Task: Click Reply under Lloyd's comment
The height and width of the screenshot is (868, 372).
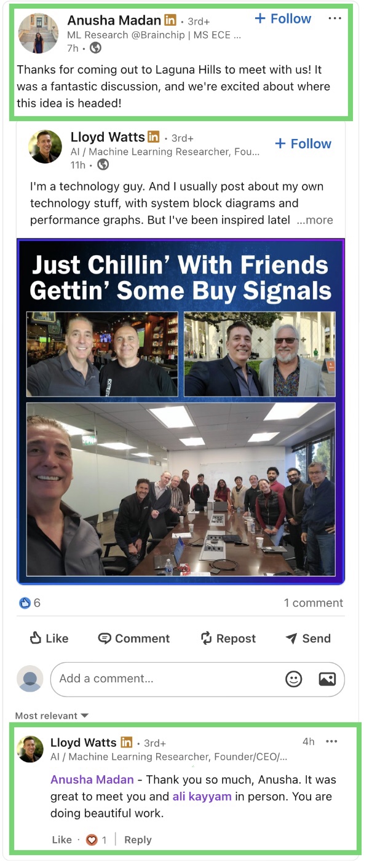Action: tap(138, 840)
